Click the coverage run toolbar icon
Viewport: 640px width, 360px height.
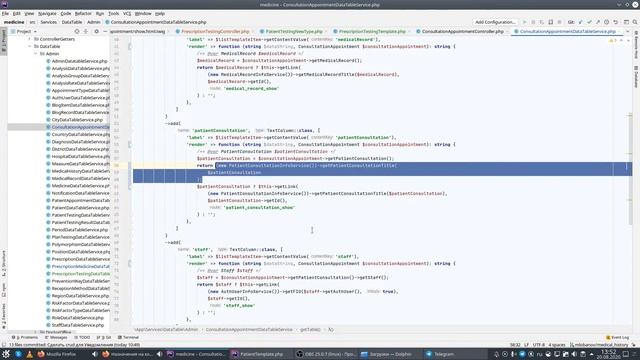[x=542, y=22]
